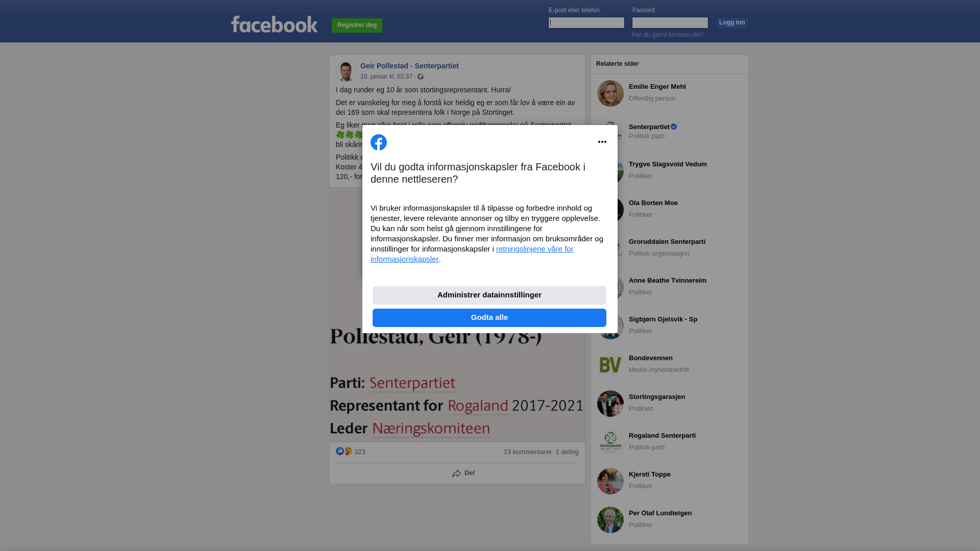
Task: Open Geir Pollestad's profile picture
Action: coord(346,71)
